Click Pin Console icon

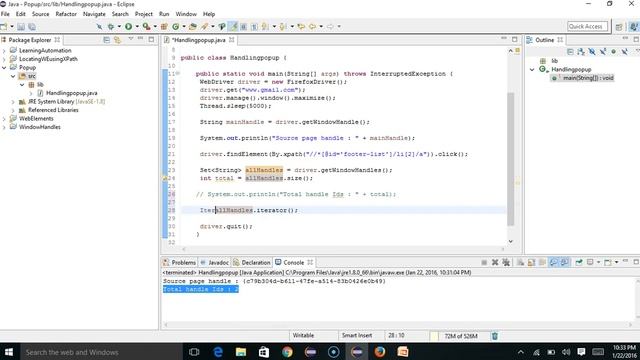[x=579, y=262]
